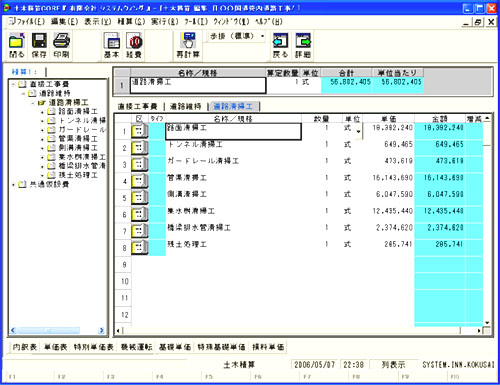The image size is (500, 385).
Task: Click the 戻る back arrow icon
Action: (x=280, y=41)
